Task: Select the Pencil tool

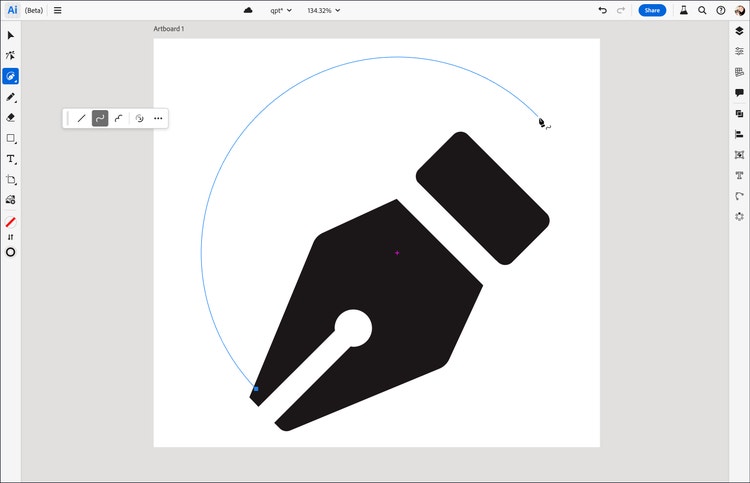Action: [11, 97]
